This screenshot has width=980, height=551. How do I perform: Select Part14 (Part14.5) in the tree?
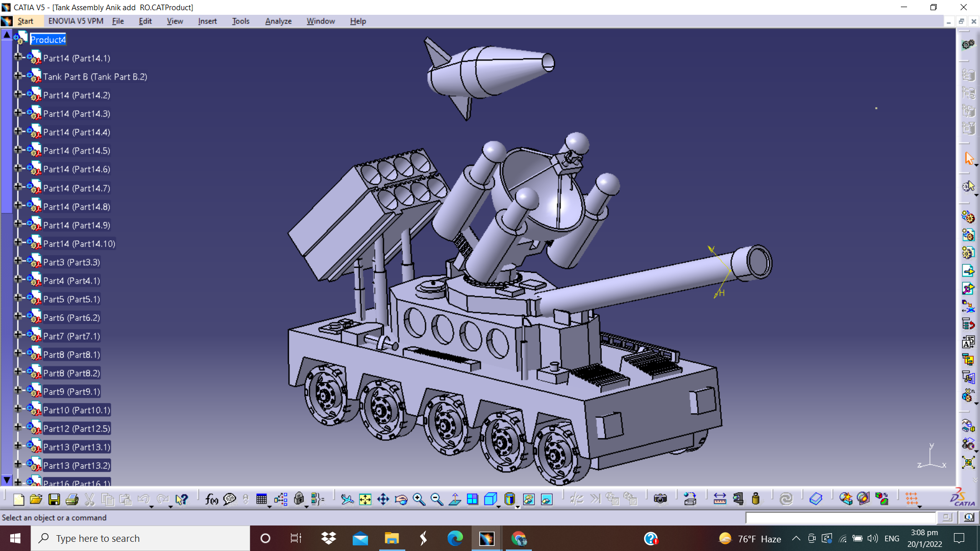tap(77, 151)
